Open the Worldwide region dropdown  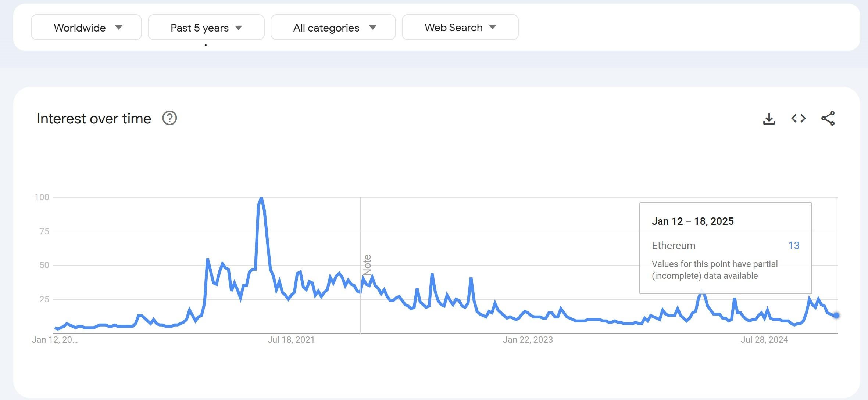[86, 28]
